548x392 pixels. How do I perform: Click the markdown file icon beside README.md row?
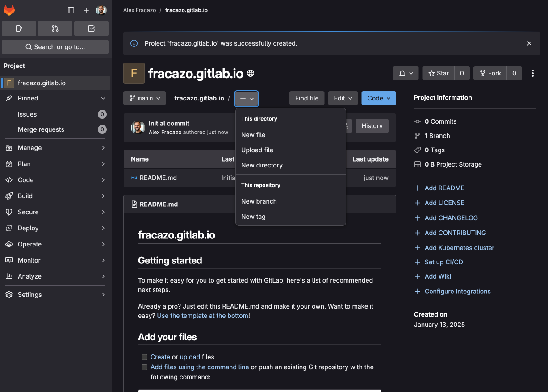(134, 178)
